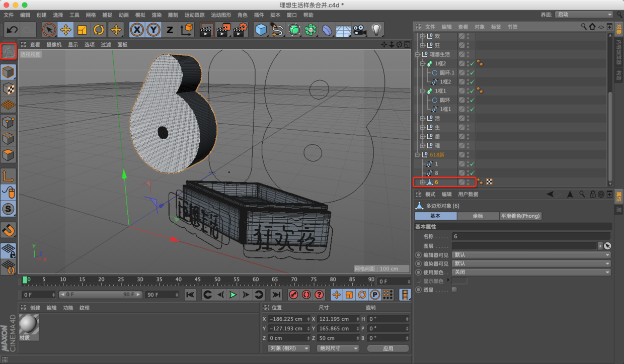Switch to Polygons mode
The image size is (624, 364).
pos(9,155)
